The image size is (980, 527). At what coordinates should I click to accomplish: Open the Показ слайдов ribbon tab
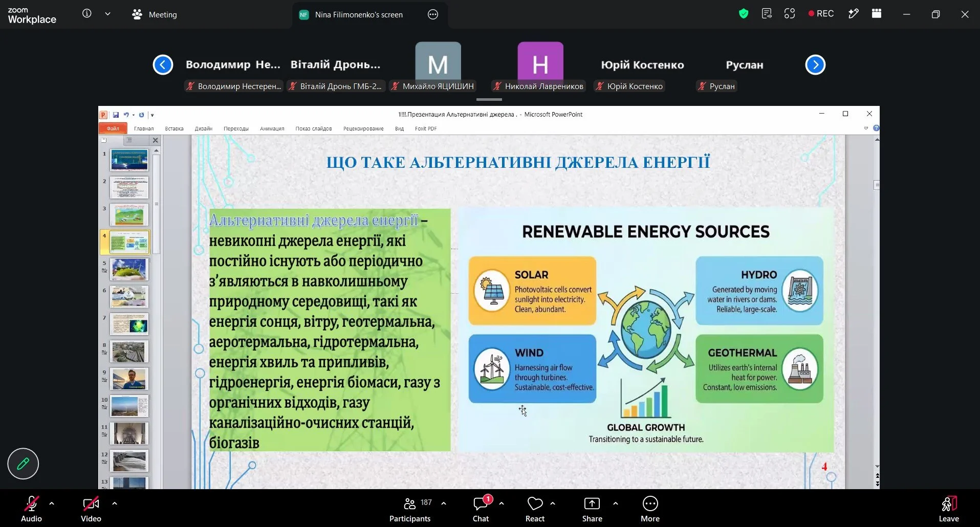click(314, 128)
